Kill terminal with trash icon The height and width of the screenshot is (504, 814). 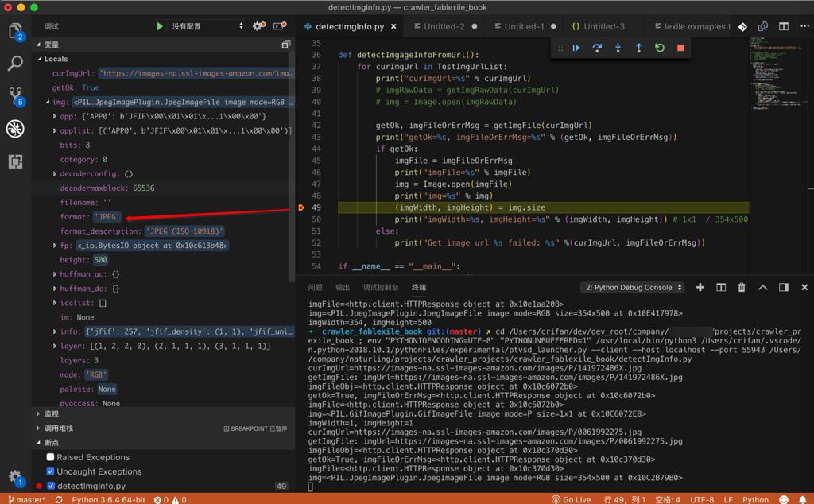click(742, 287)
